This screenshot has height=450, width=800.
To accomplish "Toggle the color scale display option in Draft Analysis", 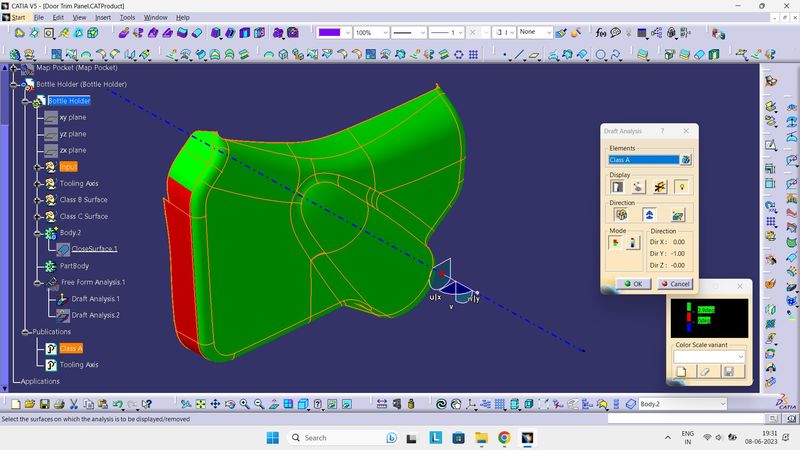I will (x=617, y=187).
